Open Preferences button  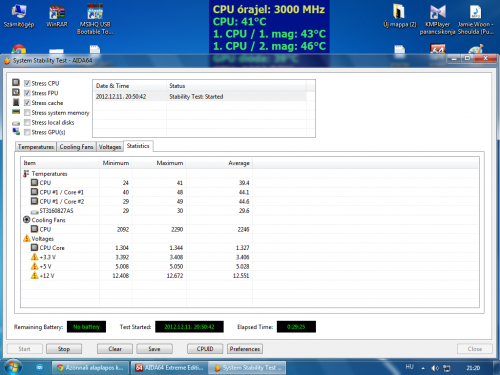tap(245, 349)
